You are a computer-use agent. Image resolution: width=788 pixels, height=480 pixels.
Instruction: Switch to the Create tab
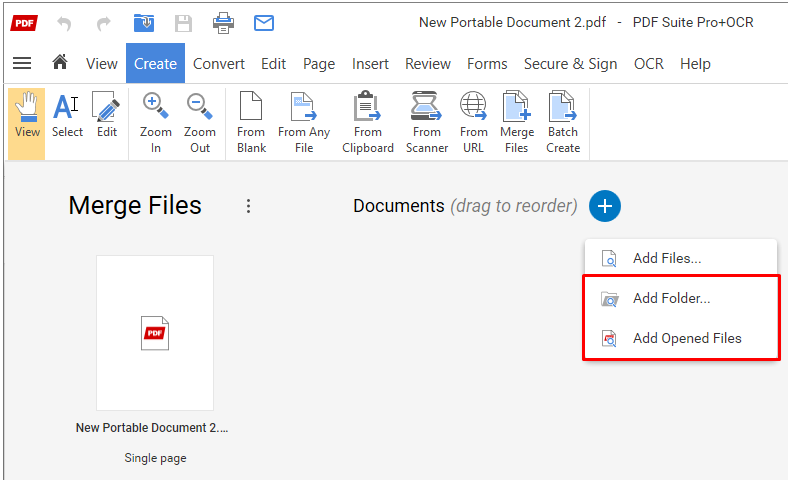tap(155, 64)
